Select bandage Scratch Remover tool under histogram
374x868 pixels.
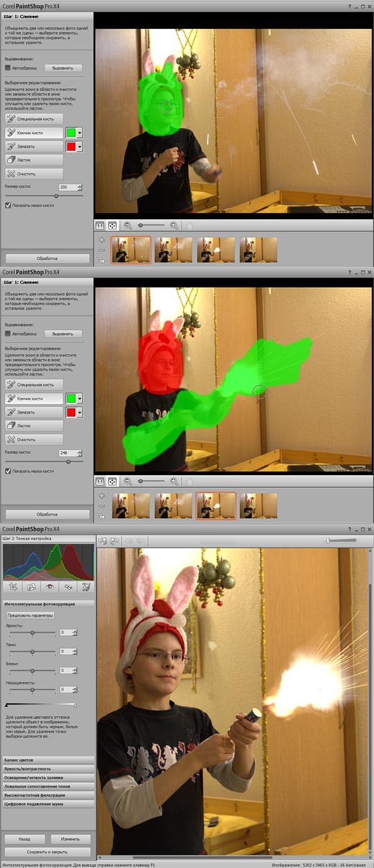click(68, 587)
